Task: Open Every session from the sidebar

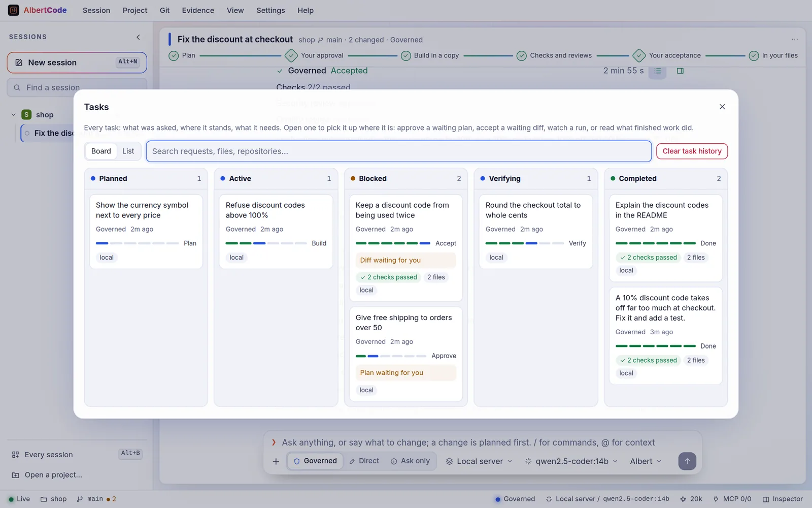Action: (77, 455)
